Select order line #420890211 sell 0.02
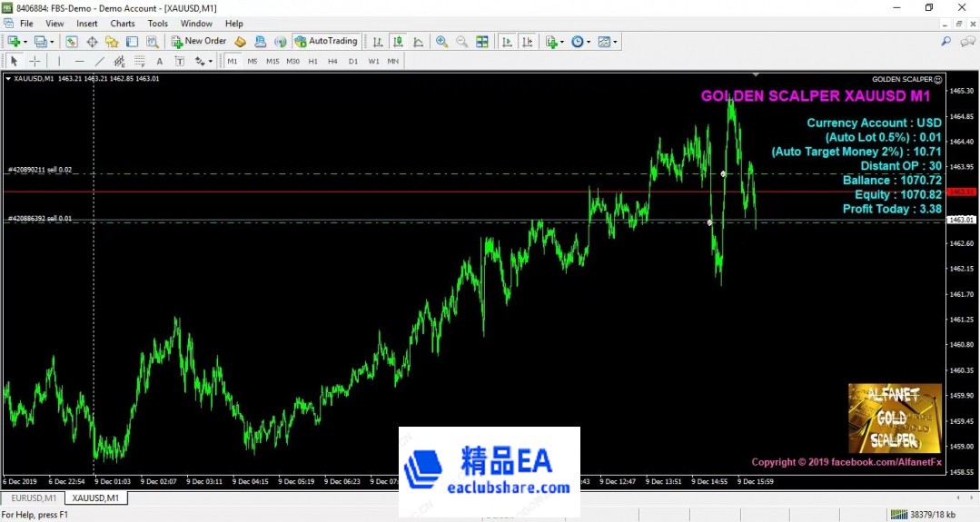Screen dimensions: 980x522 pyautogui.click(x=40, y=170)
